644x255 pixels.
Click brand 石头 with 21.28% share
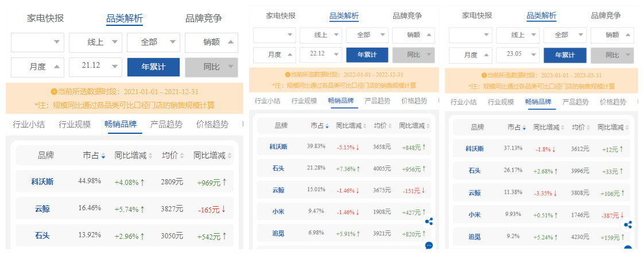tap(278, 168)
